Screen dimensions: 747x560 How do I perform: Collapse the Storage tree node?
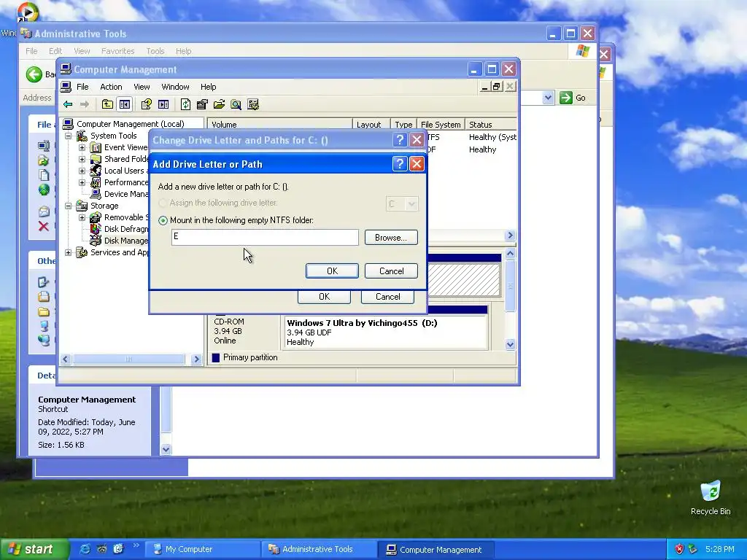[x=68, y=206]
